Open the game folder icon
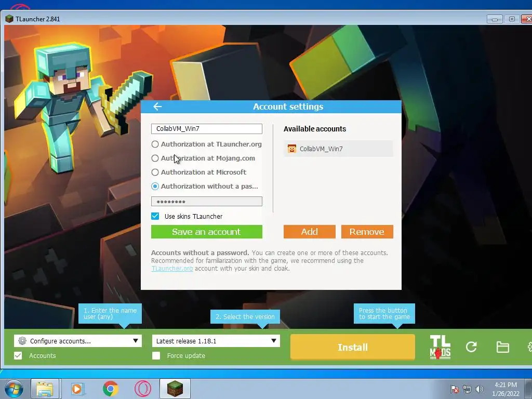532x399 pixels. (x=502, y=347)
